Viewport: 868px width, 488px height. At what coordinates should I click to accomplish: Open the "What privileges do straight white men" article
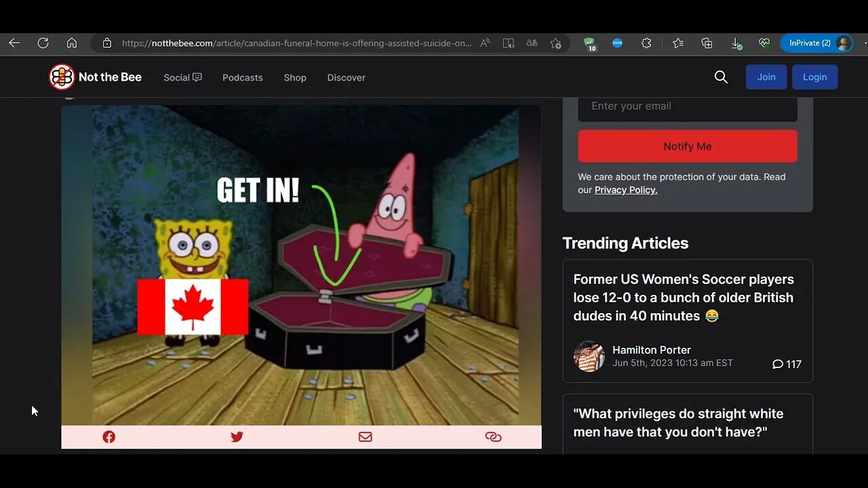tap(678, 423)
